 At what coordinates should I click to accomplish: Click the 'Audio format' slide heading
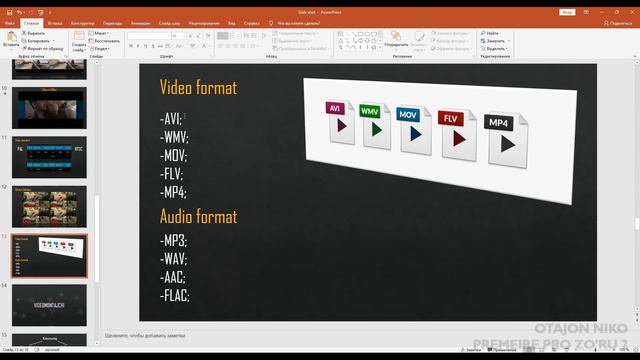198,216
